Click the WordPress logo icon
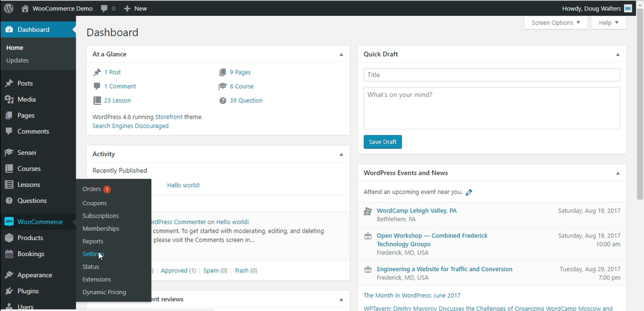Screen dimensions: 644x311 tap(9, 8)
